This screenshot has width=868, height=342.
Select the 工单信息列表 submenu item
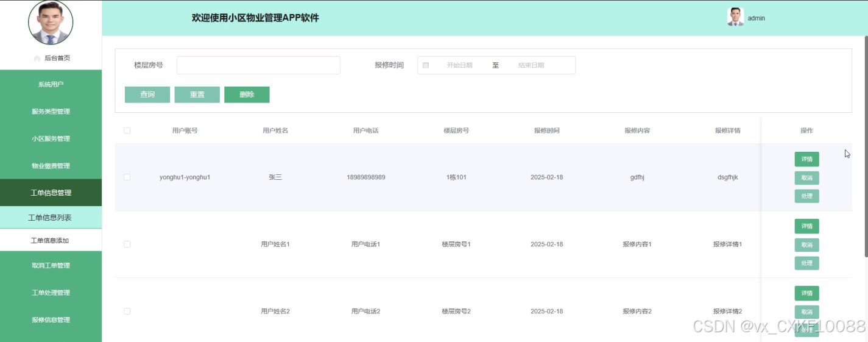pos(51,218)
